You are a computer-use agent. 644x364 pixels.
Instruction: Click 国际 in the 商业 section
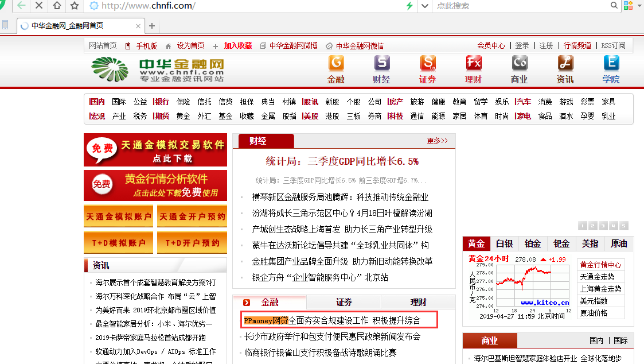620,340
